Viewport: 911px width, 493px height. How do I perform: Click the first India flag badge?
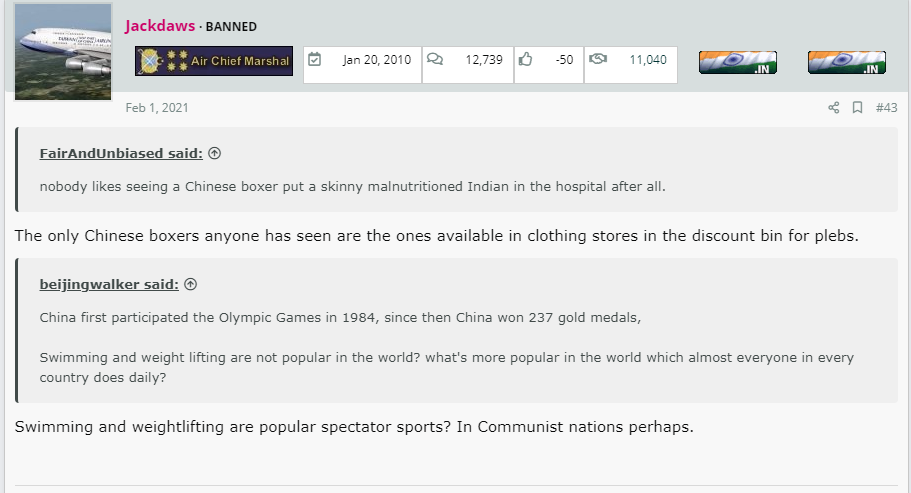tap(738, 62)
